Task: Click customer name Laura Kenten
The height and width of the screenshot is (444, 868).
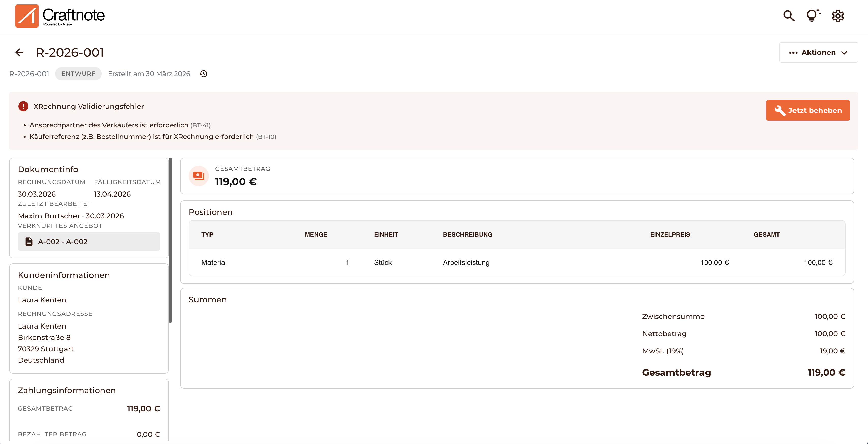Action: 42,300
